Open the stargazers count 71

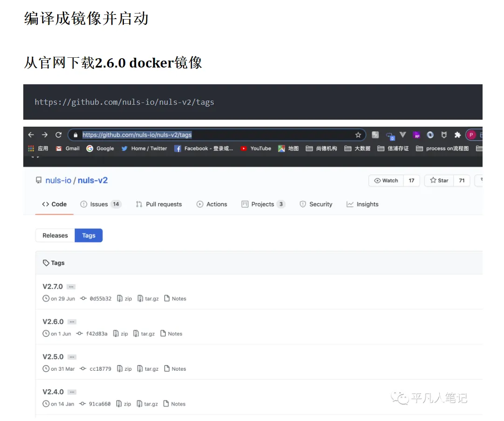pos(462,181)
